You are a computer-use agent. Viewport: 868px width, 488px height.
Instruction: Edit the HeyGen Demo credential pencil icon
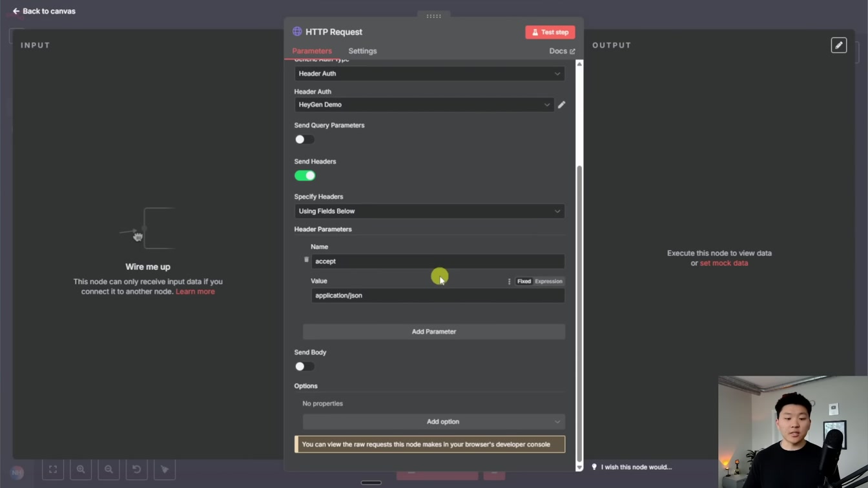[561, 105]
